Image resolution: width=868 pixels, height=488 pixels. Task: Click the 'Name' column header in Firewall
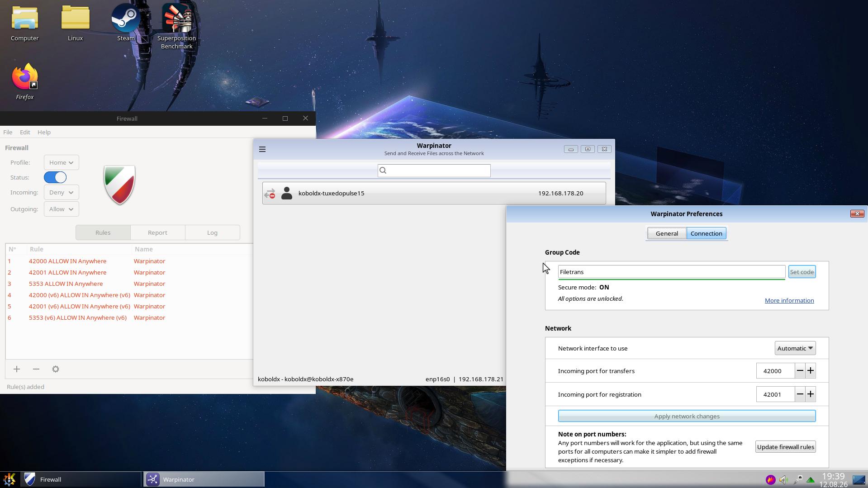coord(143,249)
